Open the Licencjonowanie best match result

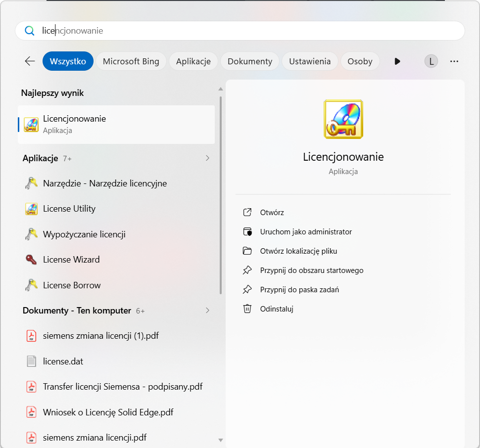click(116, 125)
